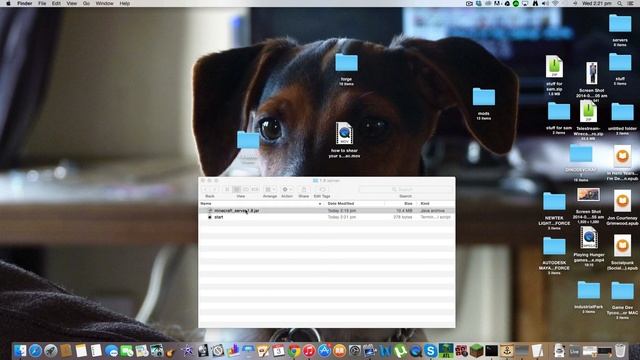The width and height of the screenshot is (640, 360).
Task: Sort by the Size column header
Action: click(400, 203)
